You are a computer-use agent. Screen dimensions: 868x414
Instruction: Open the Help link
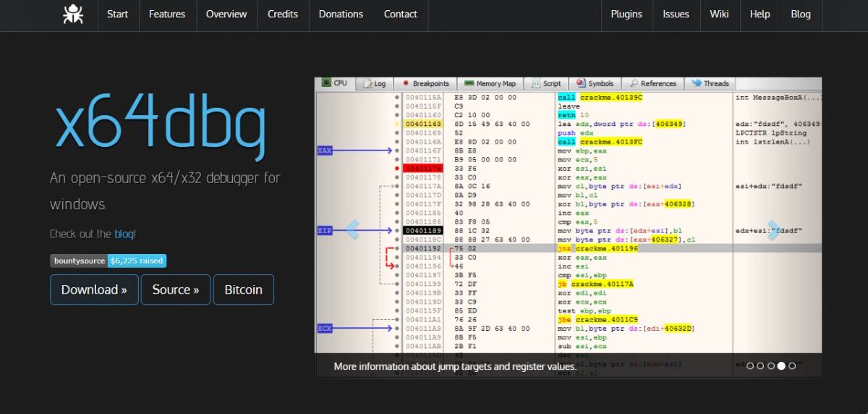pos(759,14)
